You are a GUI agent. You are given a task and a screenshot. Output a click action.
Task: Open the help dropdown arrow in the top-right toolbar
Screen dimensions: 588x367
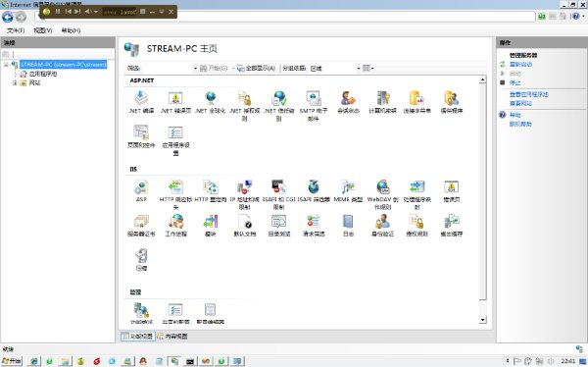point(583,16)
